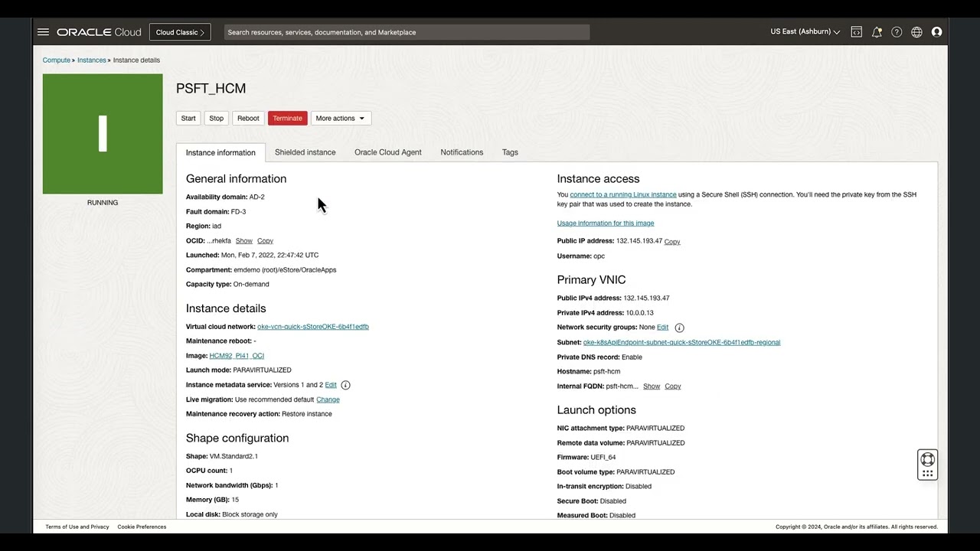The width and height of the screenshot is (980, 551).
Task: Open the notifications bell icon
Action: click(x=877, y=32)
